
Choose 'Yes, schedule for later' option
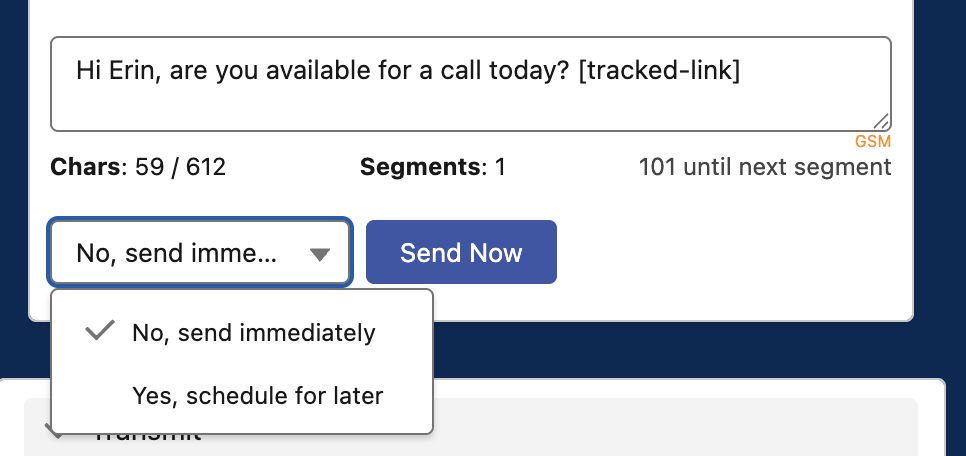pyautogui.click(x=257, y=396)
